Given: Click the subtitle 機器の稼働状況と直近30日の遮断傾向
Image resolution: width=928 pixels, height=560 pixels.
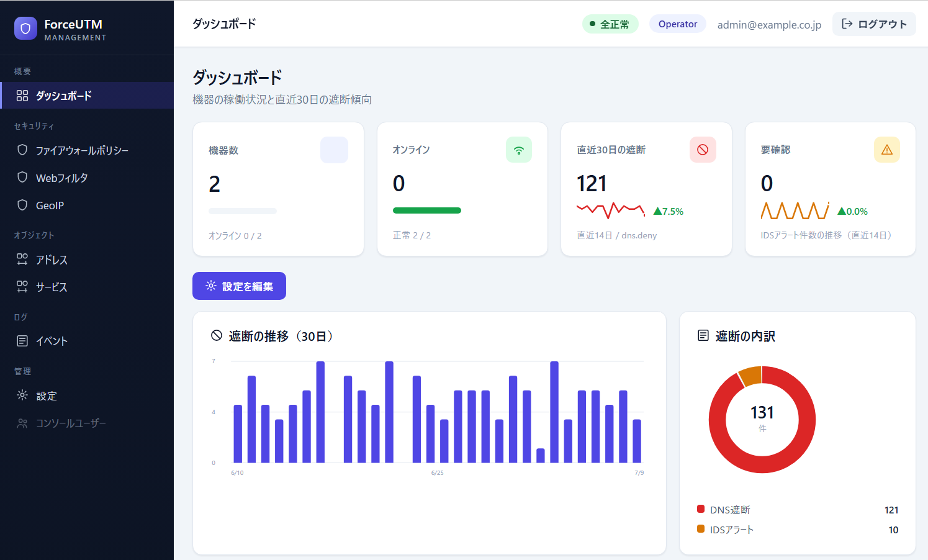Looking at the screenshot, I should (x=282, y=99).
